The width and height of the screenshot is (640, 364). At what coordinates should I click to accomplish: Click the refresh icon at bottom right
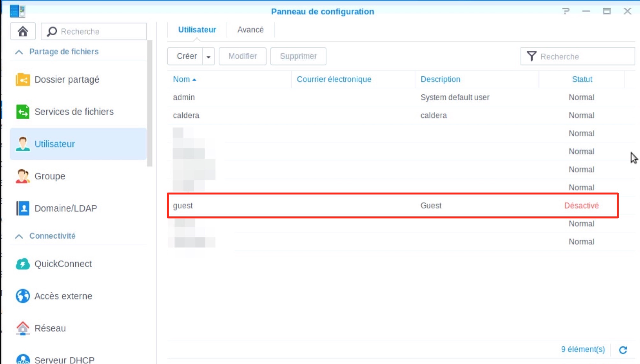[x=623, y=350]
